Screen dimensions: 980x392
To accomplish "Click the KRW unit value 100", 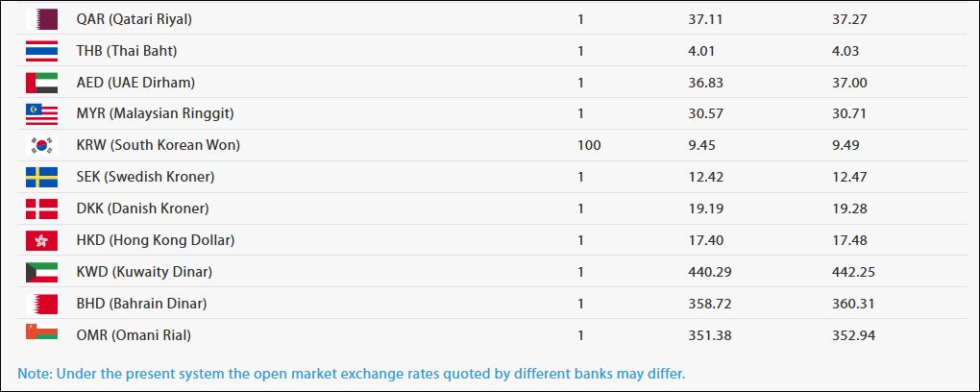I will coord(589,146).
